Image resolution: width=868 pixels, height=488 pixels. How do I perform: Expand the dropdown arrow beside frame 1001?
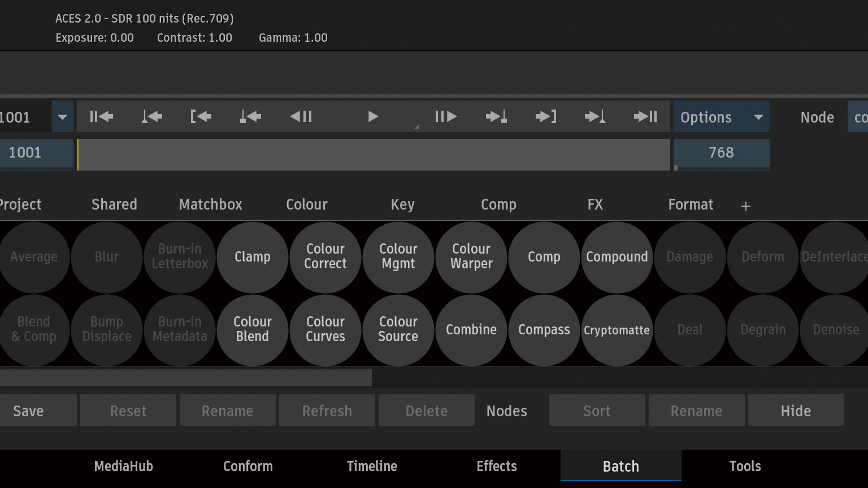point(62,117)
